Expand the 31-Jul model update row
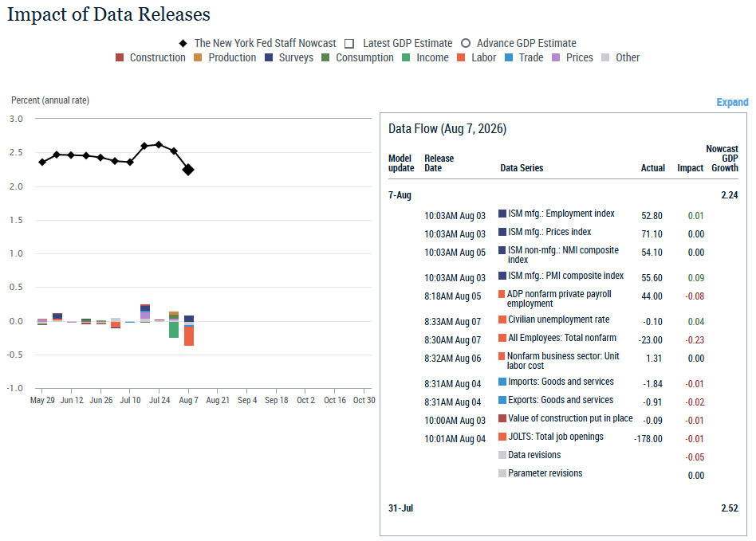This screenshot has height=541, width=756. point(400,508)
